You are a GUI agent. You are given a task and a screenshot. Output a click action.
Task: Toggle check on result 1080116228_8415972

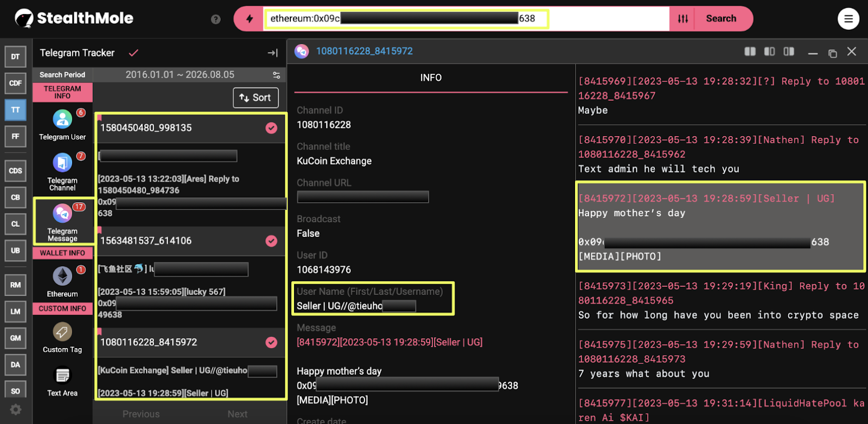[271, 342]
